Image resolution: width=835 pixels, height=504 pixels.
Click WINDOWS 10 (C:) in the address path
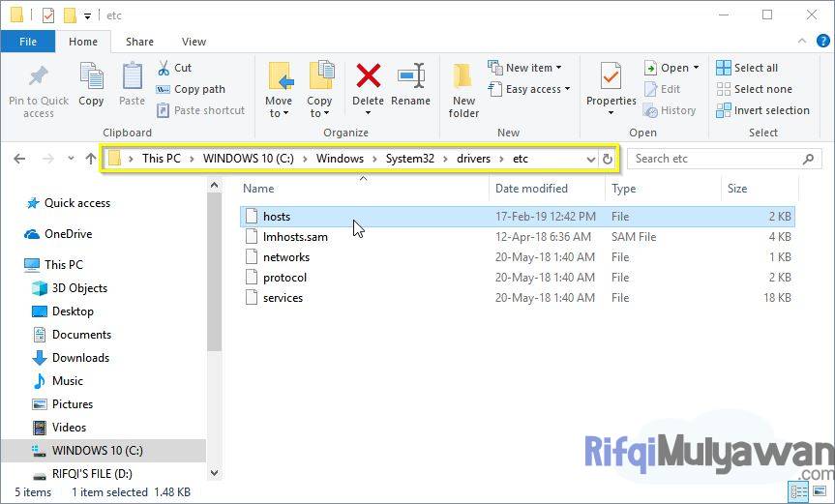[x=248, y=159]
